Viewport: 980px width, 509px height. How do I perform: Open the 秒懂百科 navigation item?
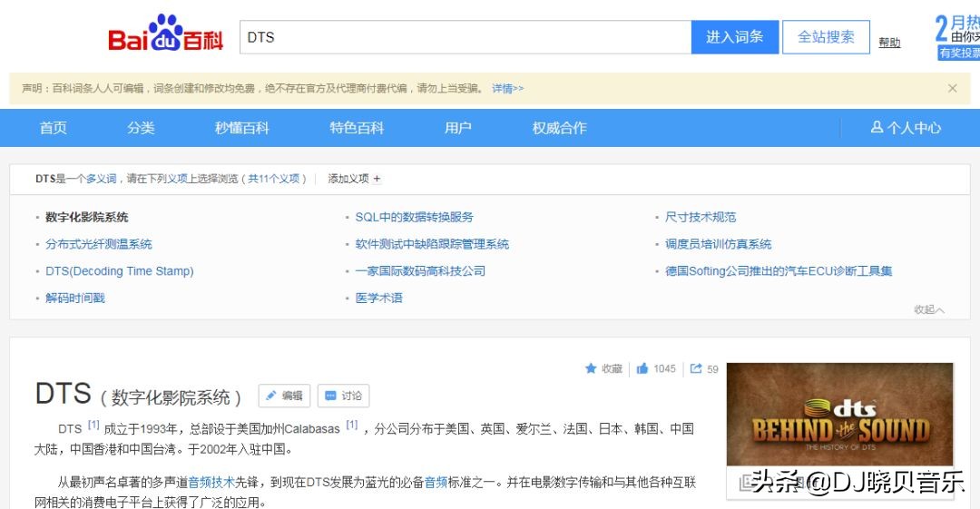242,128
